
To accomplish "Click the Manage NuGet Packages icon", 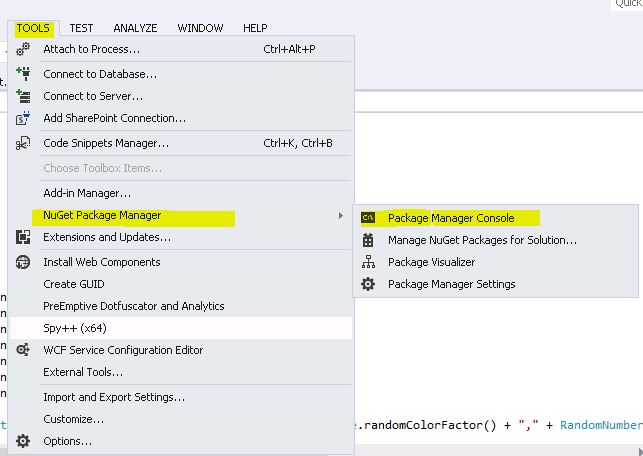I will pyautogui.click(x=368, y=240).
